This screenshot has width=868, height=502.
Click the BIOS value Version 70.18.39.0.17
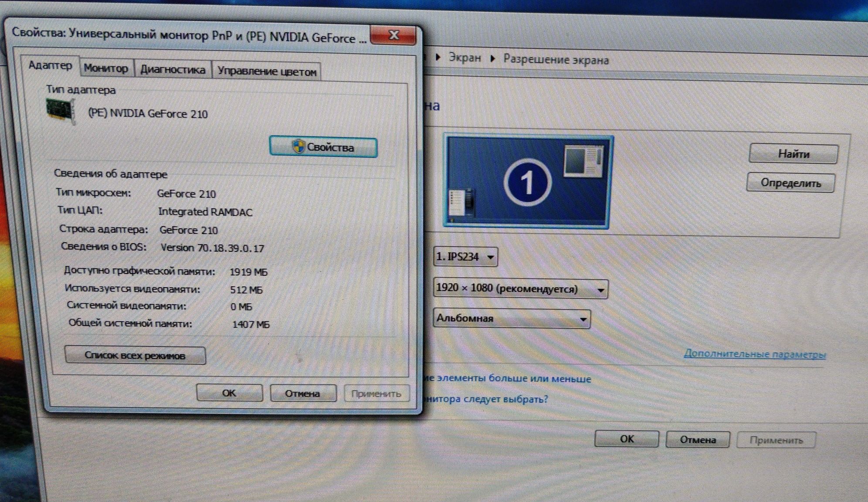tap(212, 248)
